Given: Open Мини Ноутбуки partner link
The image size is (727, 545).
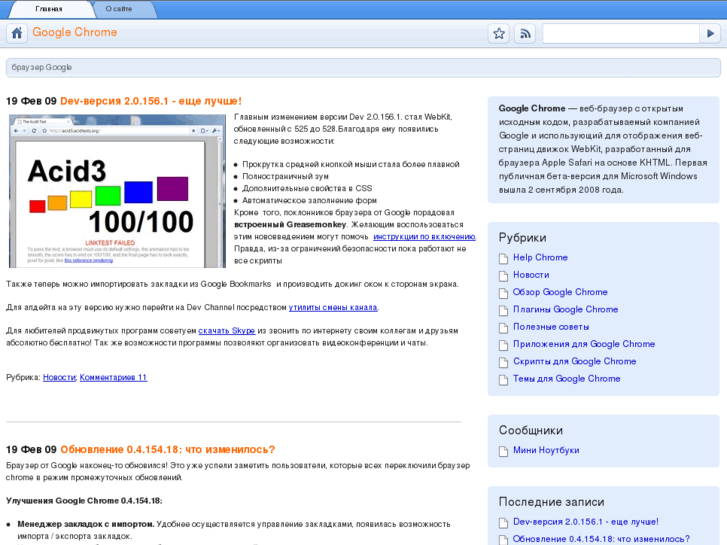Looking at the screenshot, I should pos(546,450).
